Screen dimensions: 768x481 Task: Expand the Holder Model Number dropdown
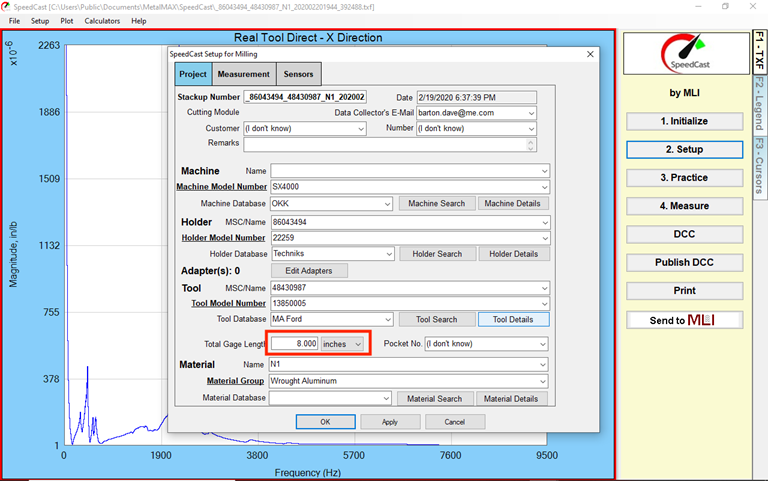(545, 238)
